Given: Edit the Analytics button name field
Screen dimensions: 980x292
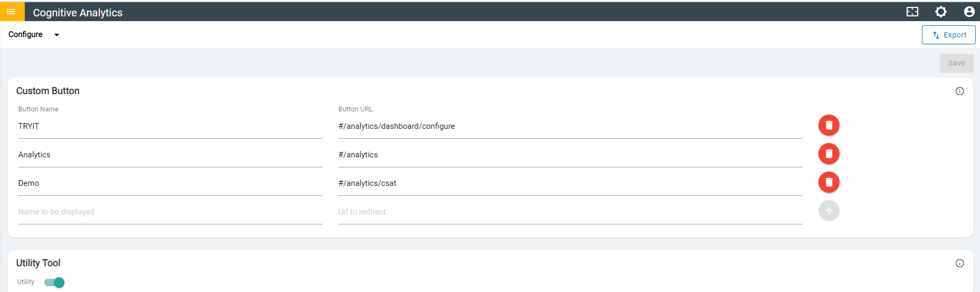Looking at the screenshot, I should tap(170, 155).
